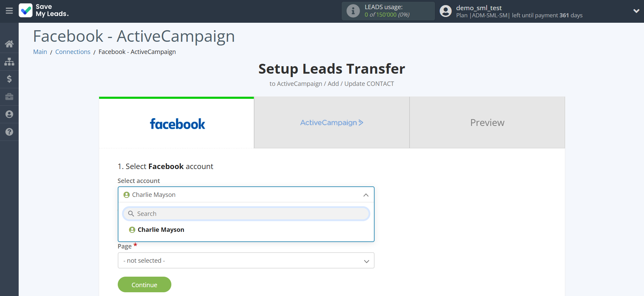Image resolution: width=644 pixels, height=296 pixels.
Task: Click the LEADS usage info icon
Action: coord(353,11)
